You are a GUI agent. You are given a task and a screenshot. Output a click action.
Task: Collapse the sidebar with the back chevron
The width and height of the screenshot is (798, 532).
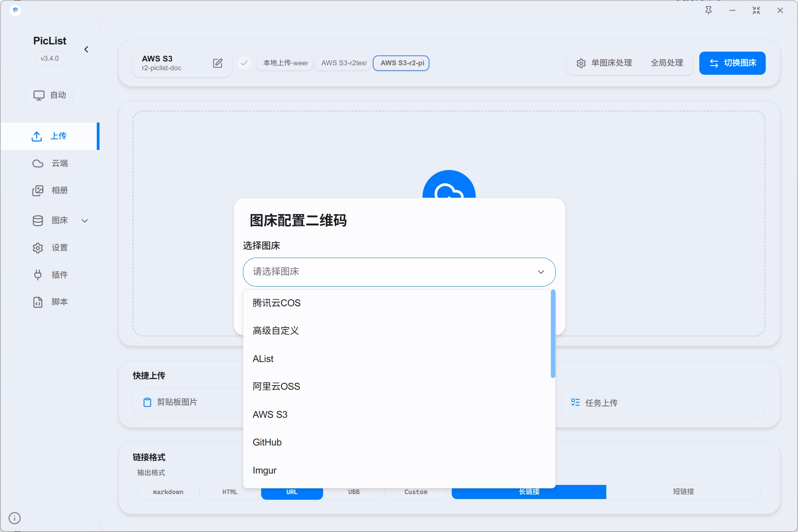click(86, 49)
